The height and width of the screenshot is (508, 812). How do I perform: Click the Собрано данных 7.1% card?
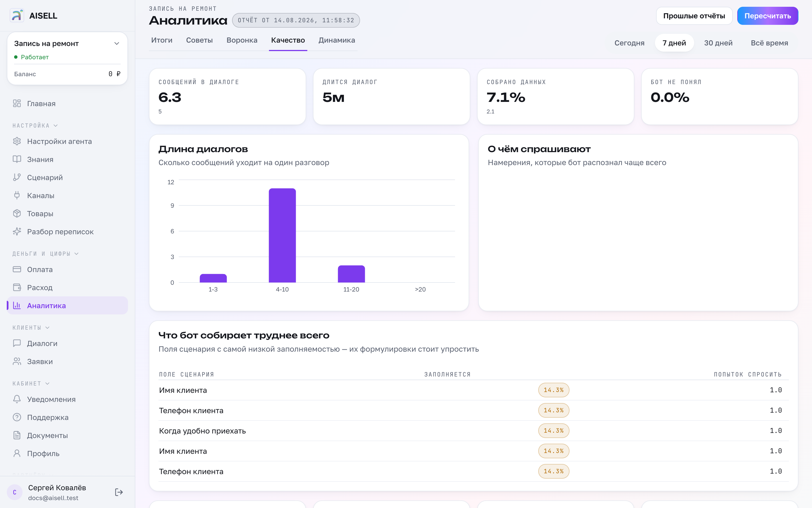tap(556, 97)
